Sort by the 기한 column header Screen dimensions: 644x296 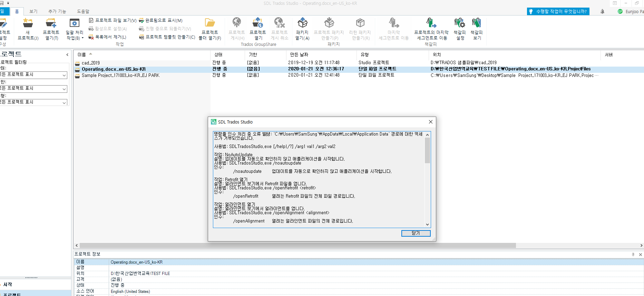pos(266,55)
